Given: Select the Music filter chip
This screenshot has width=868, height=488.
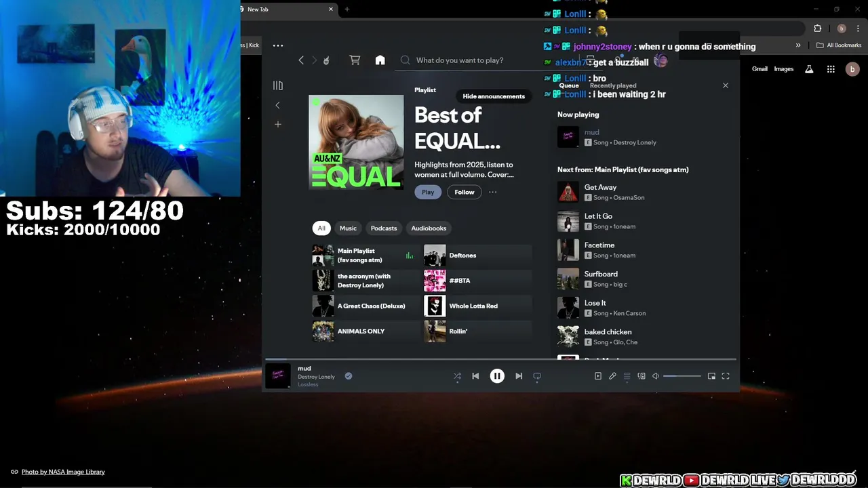Looking at the screenshot, I should [348, 228].
